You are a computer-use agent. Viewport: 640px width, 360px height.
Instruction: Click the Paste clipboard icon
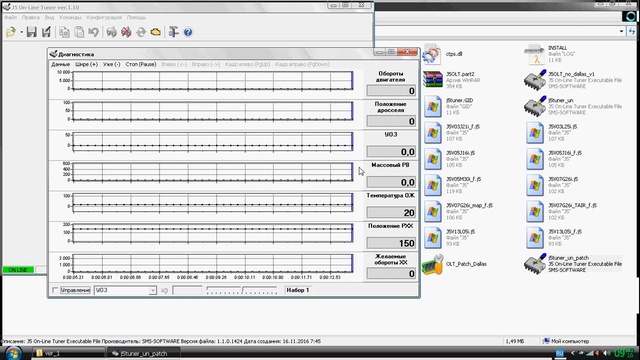tap(79, 32)
